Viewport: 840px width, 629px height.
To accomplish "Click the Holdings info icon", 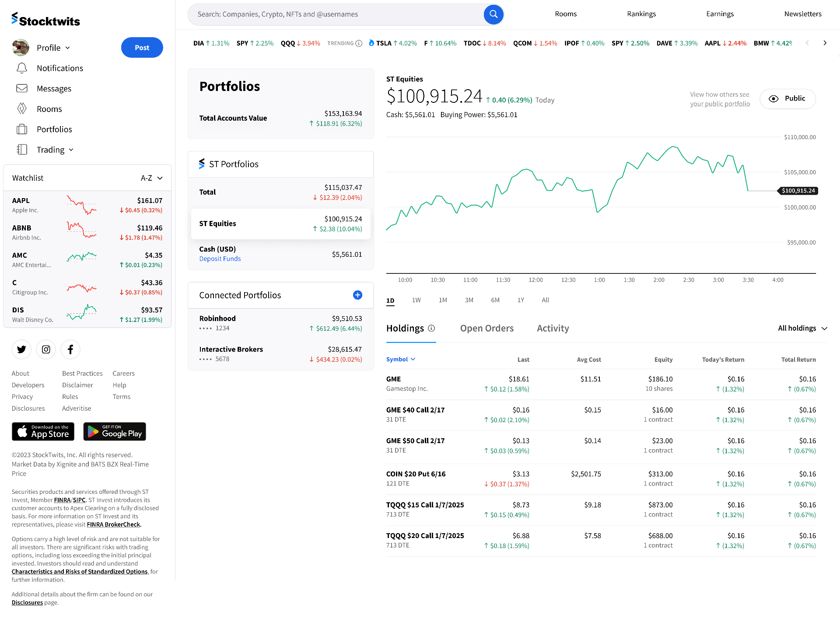I will click(x=431, y=328).
